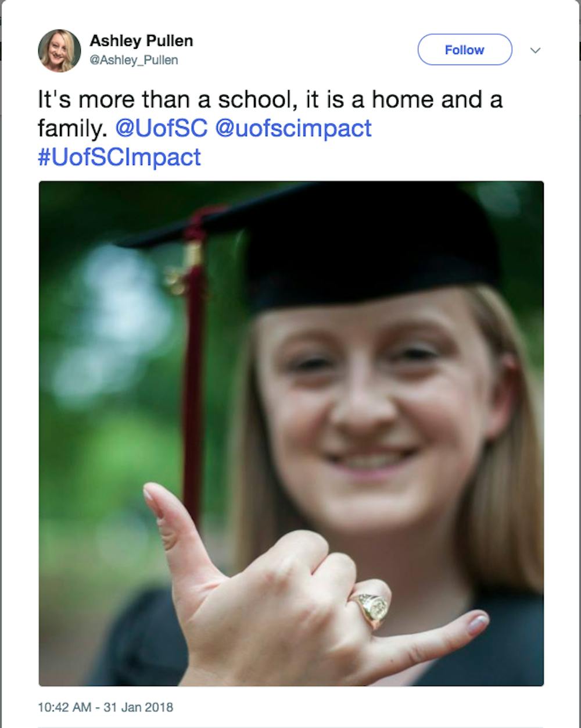The width and height of the screenshot is (581, 728).
Task: Open Ashley Pullen's profile avatar
Action: pyautogui.click(x=59, y=51)
